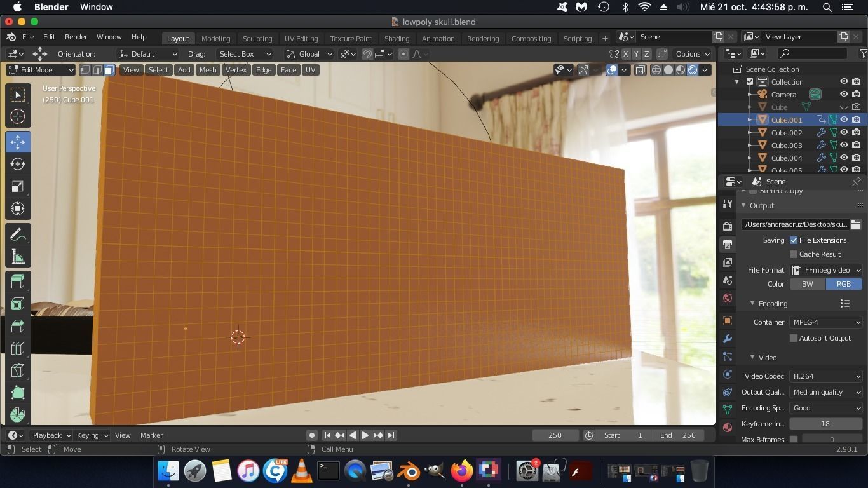Open the Options dropdown
The width and height of the screenshot is (868, 488).
point(693,54)
